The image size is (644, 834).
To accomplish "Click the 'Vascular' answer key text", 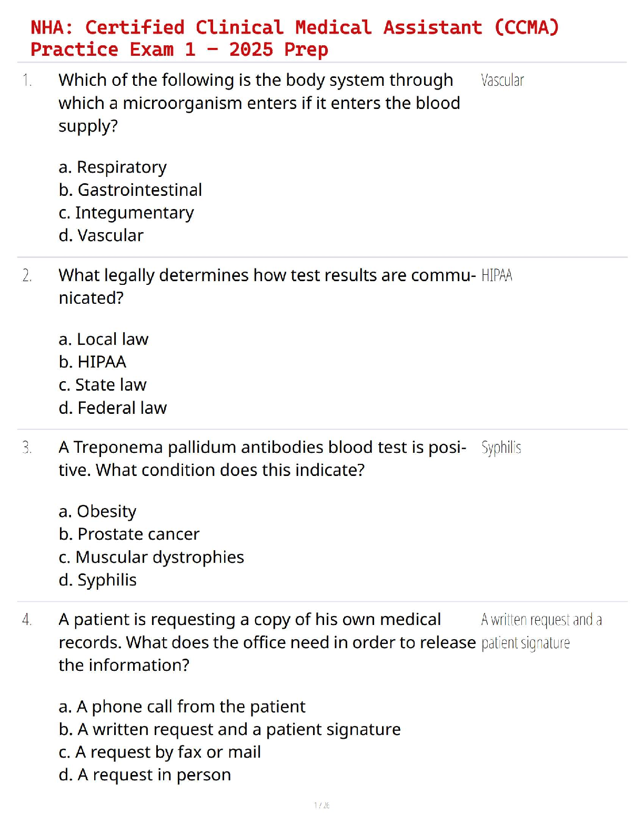I will click(x=502, y=81).
